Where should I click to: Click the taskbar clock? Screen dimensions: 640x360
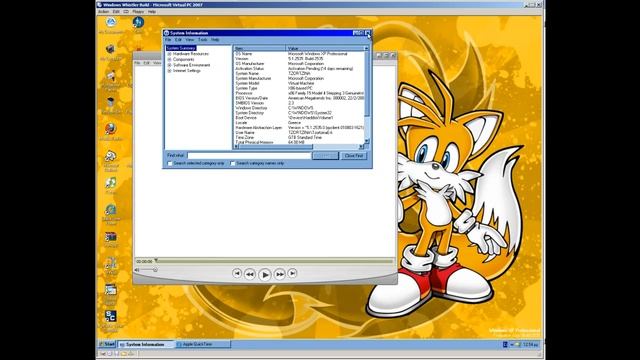pos(531,345)
